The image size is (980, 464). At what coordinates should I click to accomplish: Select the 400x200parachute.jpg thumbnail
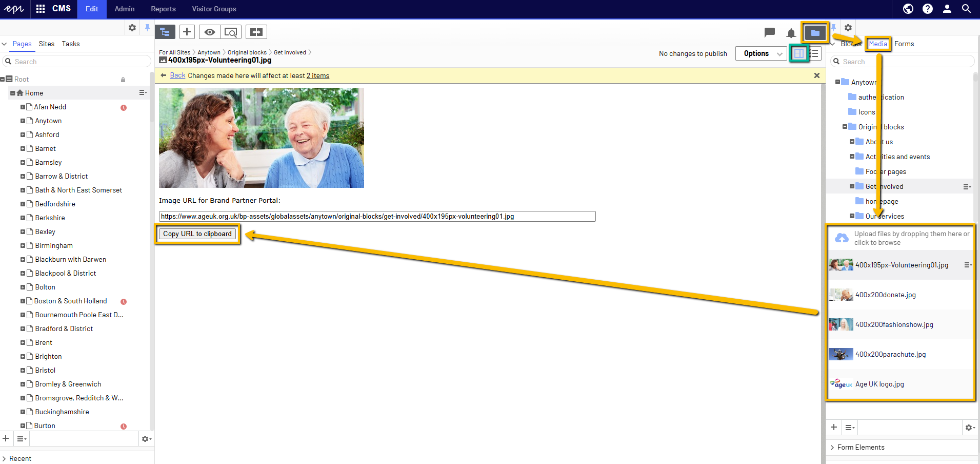[x=841, y=354]
